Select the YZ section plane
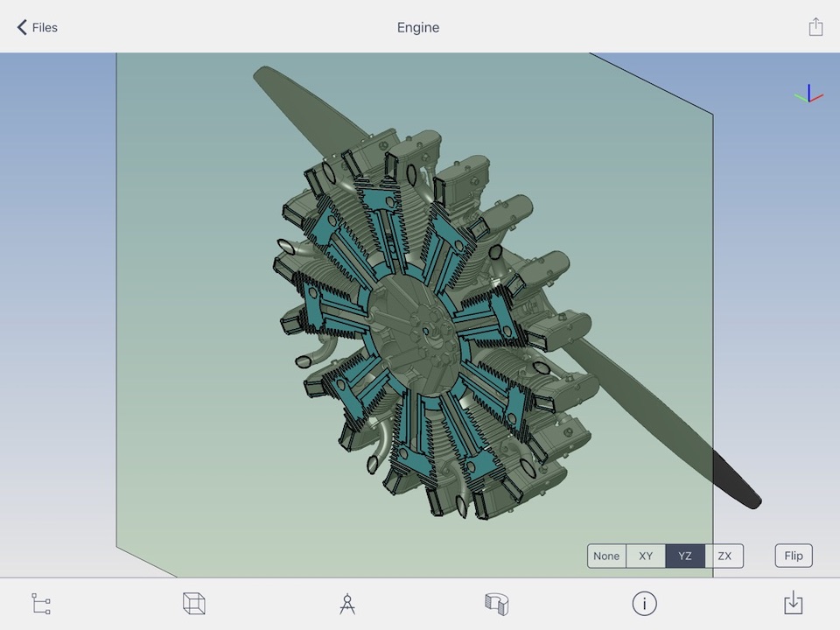This screenshot has width=840, height=630. pyautogui.click(x=685, y=556)
